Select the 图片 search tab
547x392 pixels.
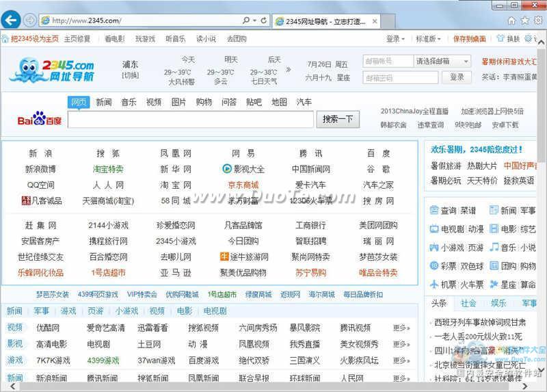(178, 102)
